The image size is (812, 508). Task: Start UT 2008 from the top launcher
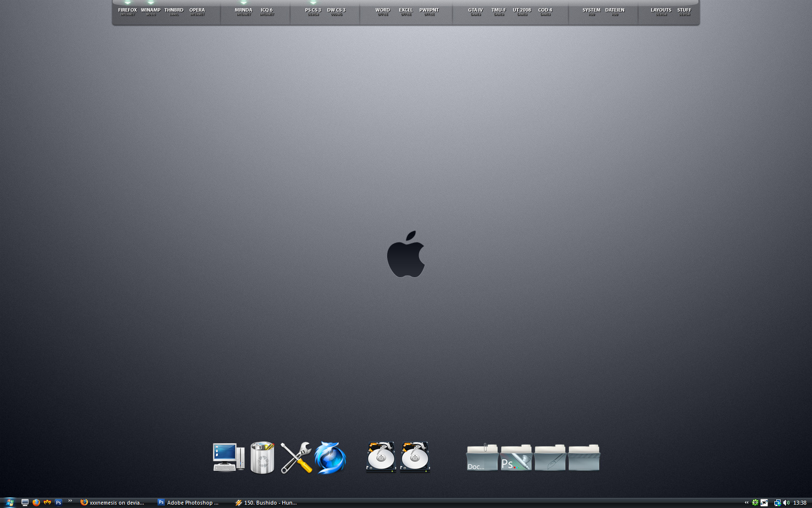pyautogui.click(x=522, y=12)
